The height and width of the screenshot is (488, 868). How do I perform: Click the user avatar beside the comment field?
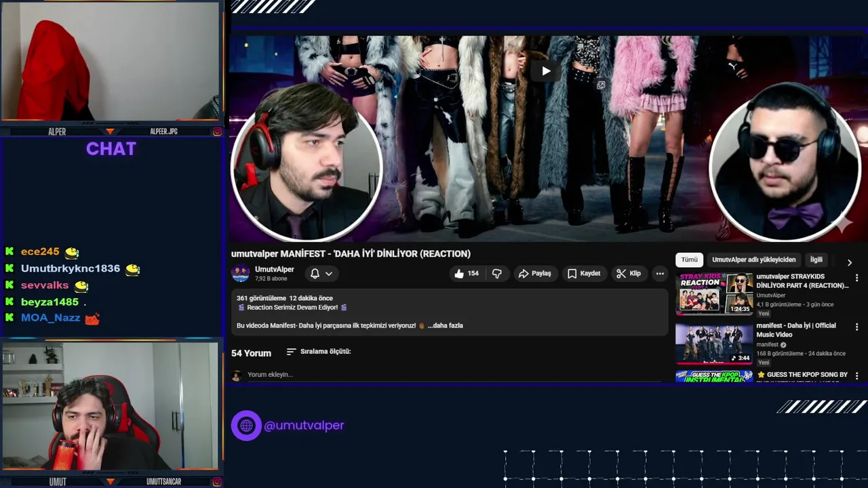click(237, 375)
